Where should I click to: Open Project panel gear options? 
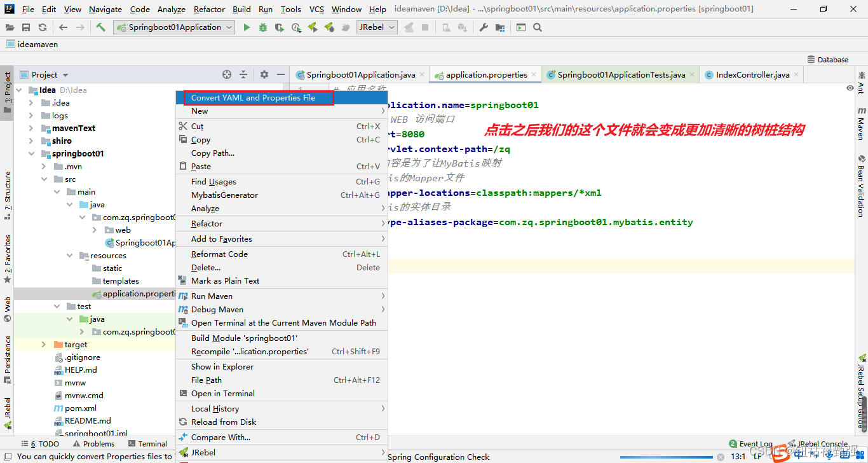(x=264, y=74)
